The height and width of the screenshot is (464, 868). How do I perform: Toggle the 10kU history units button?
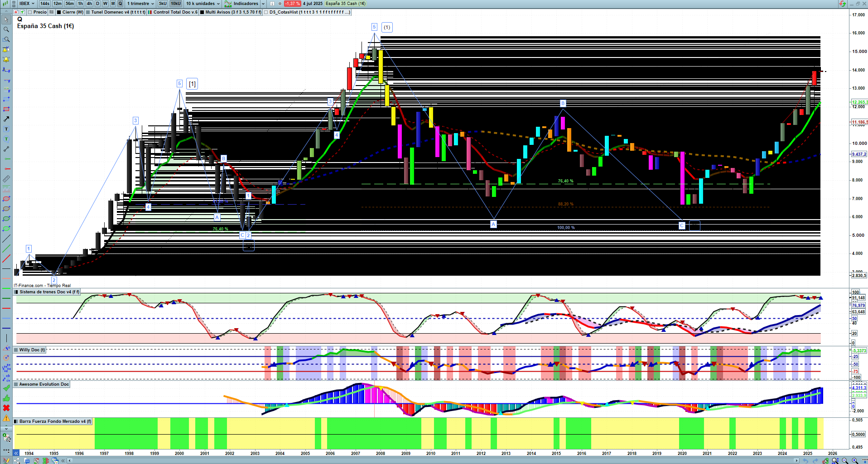tap(175, 4)
